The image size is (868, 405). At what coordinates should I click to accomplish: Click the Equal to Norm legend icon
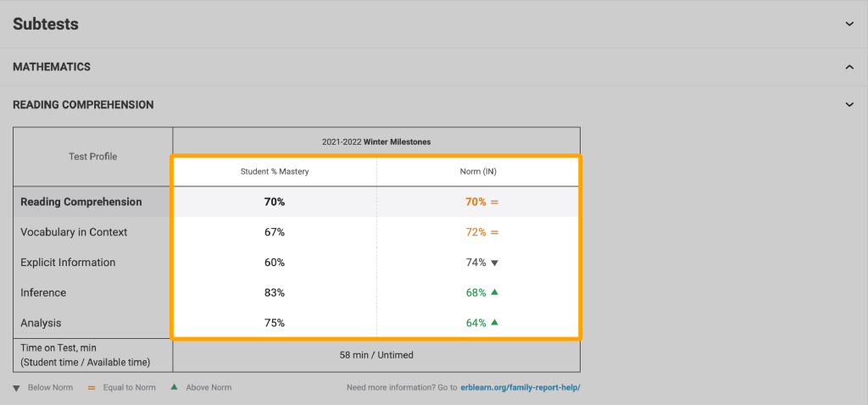pos(69,388)
